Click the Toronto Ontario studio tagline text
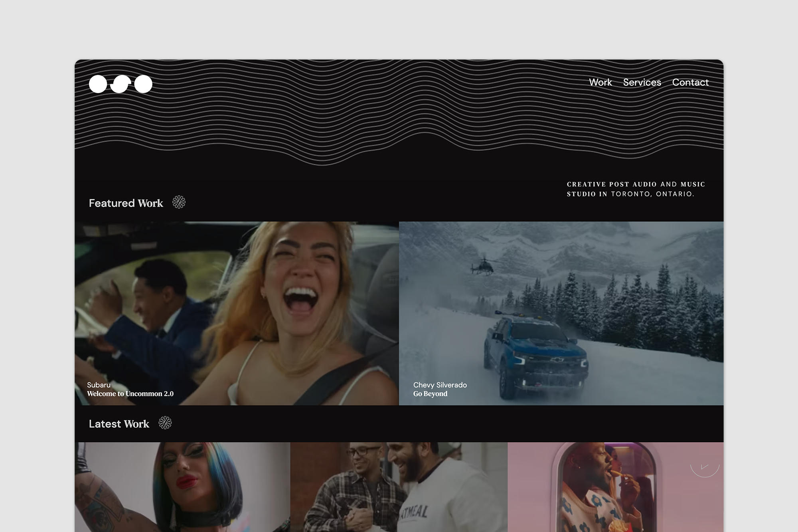798x532 pixels. (636, 190)
